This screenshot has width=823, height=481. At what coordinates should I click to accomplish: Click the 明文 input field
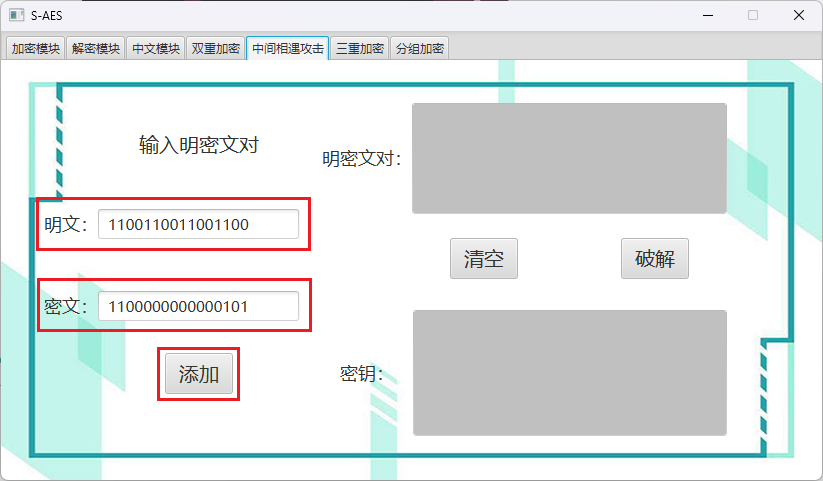coord(198,225)
